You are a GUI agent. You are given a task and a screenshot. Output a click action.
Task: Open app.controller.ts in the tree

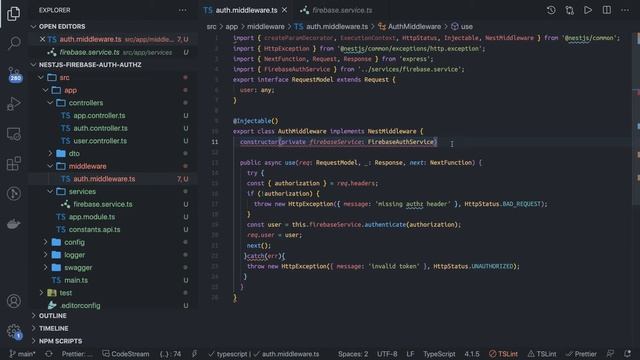(x=99, y=116)
